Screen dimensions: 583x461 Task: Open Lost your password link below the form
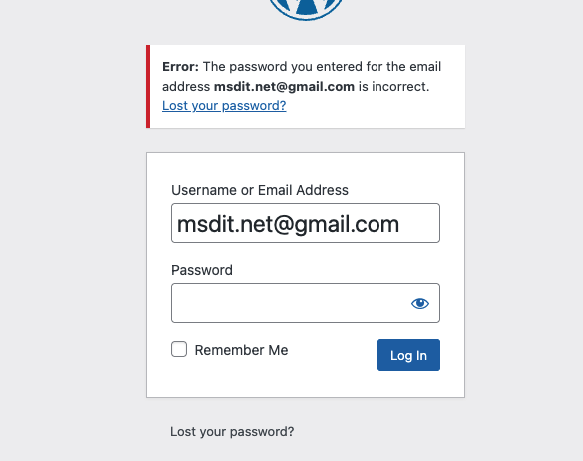point(232,432)
